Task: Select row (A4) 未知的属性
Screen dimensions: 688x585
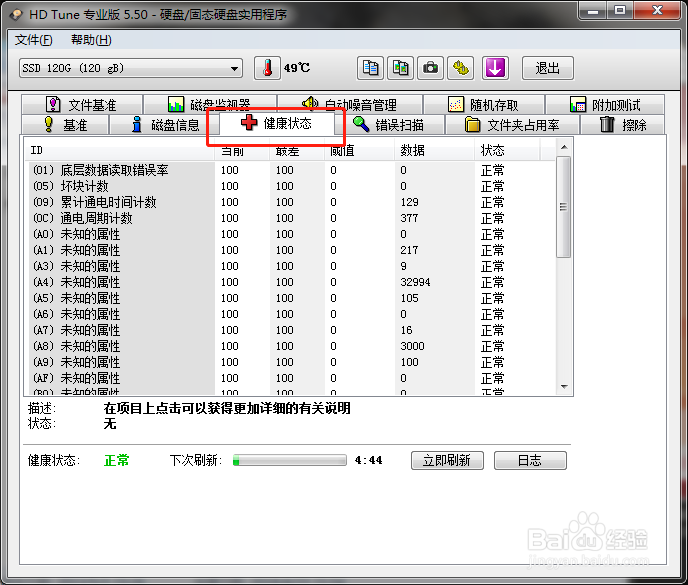Action: tap(290, 282)
